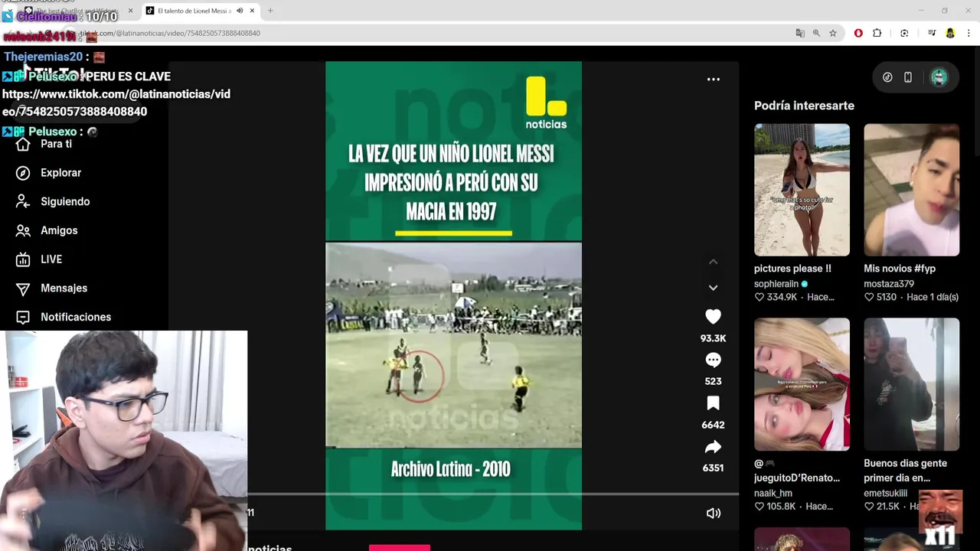Click the 105.8K likes on naaik_hm's video

tap(776, 507)
